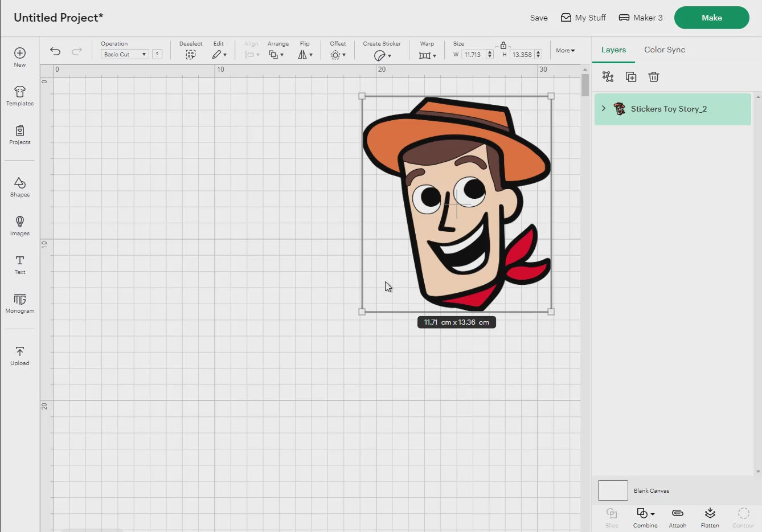The width and height of the screenshot is (762, 532).
Task: Open the Shapes tool
Action: coord(20,187)
